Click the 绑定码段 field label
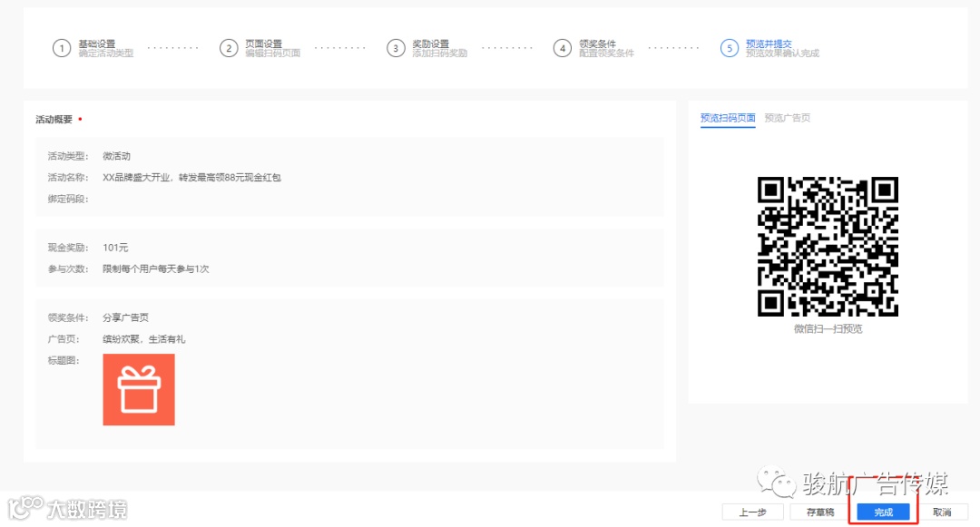Viewport: 980px width, 527px height. [68, 199]
